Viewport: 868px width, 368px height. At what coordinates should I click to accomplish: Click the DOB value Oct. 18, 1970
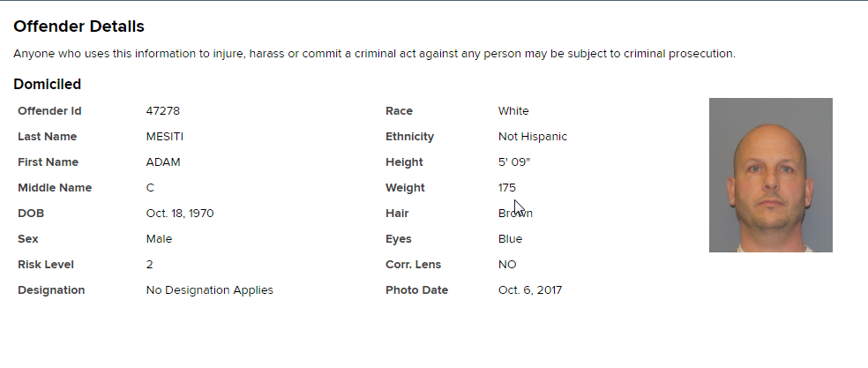tap(180, 214)
